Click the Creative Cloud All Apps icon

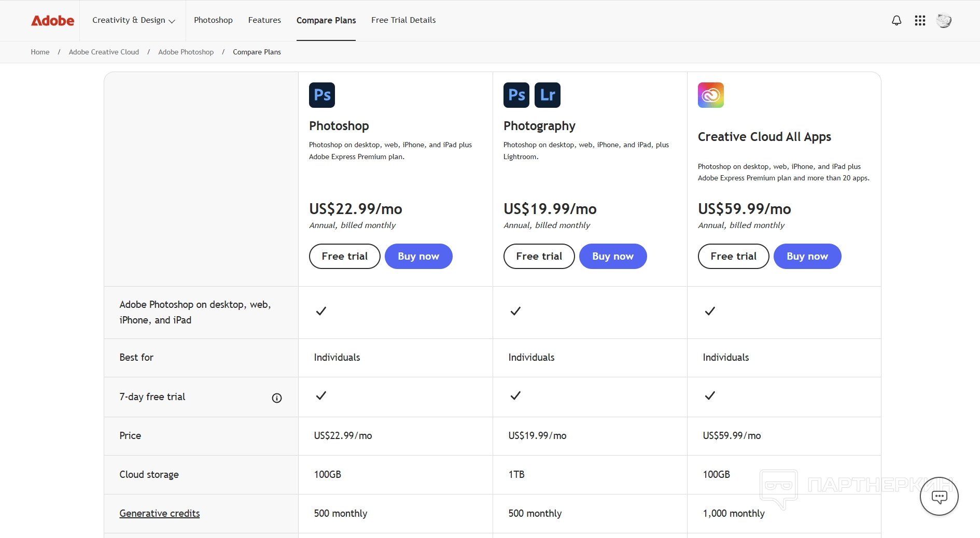pos(710,95)
